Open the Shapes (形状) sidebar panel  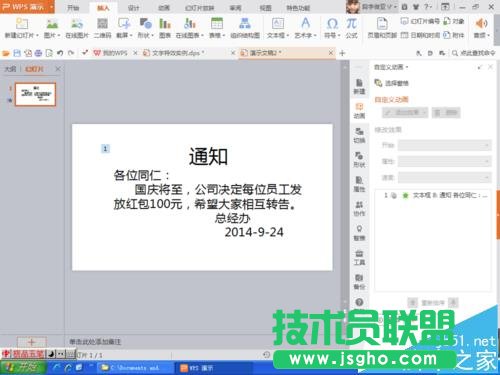359,159
